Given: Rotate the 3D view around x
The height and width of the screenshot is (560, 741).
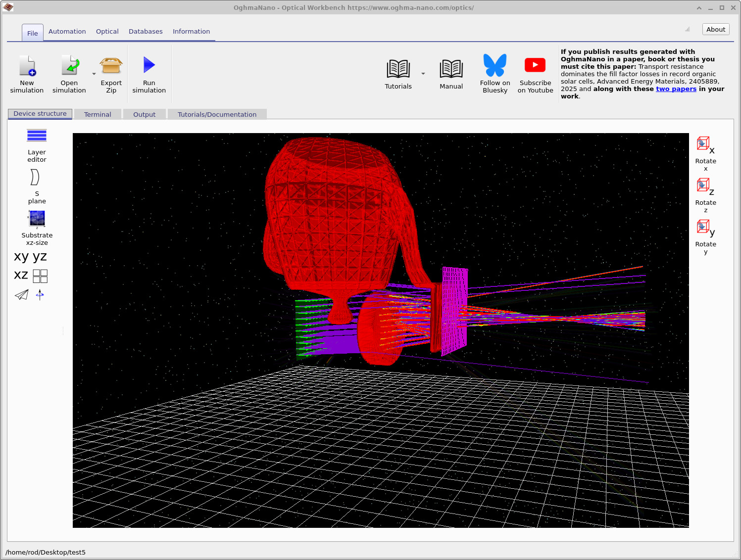Looking at the screenshot, I should pos(703,144).
